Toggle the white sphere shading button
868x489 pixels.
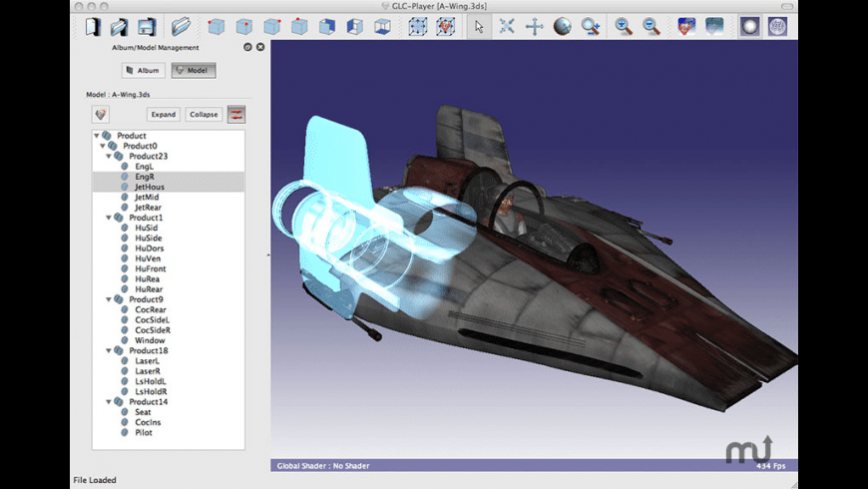pos(749,27)
